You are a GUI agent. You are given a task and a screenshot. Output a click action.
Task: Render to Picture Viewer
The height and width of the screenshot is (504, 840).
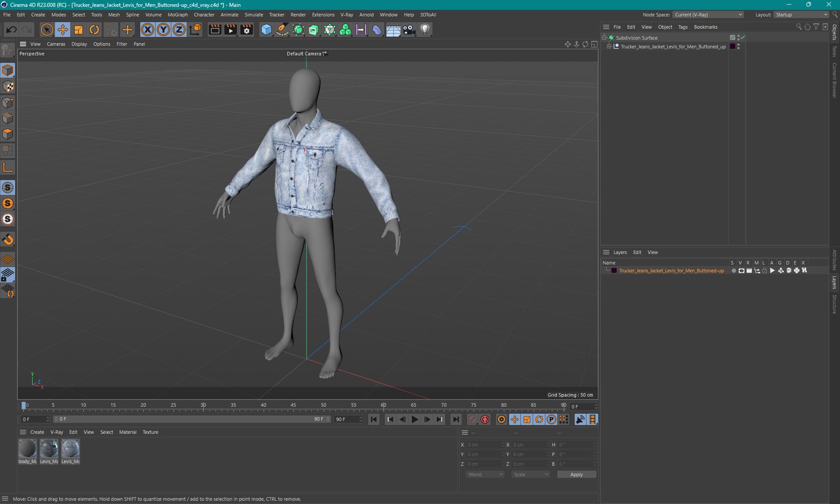(231, 30)
